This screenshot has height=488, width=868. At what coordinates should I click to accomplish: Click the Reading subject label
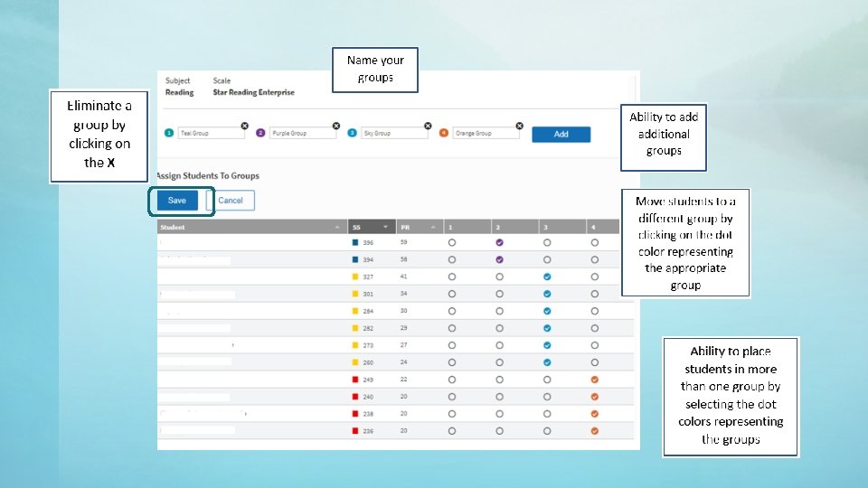click(x=179, y=92)
